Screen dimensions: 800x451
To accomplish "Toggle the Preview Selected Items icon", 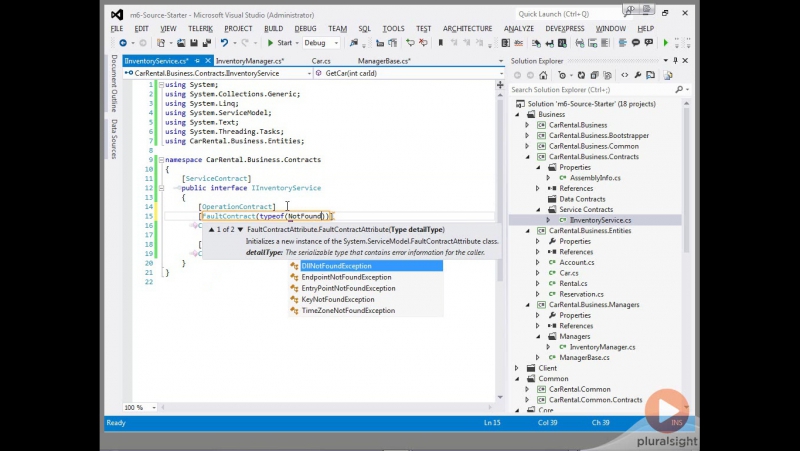I will (651, 76).
